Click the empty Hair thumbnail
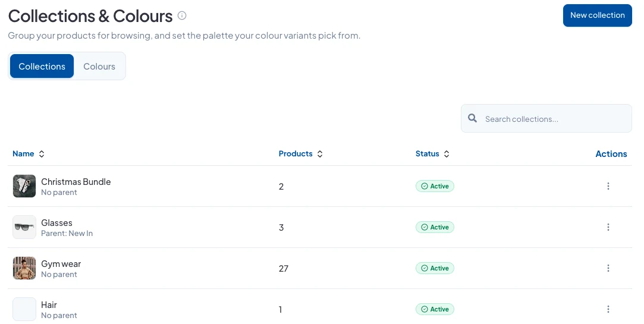This screenshot has width=644, height=324. click(24, 309)
